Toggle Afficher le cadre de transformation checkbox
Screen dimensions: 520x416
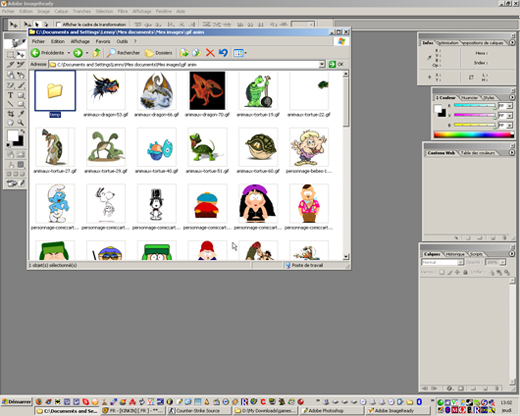(x=59, y=24)
